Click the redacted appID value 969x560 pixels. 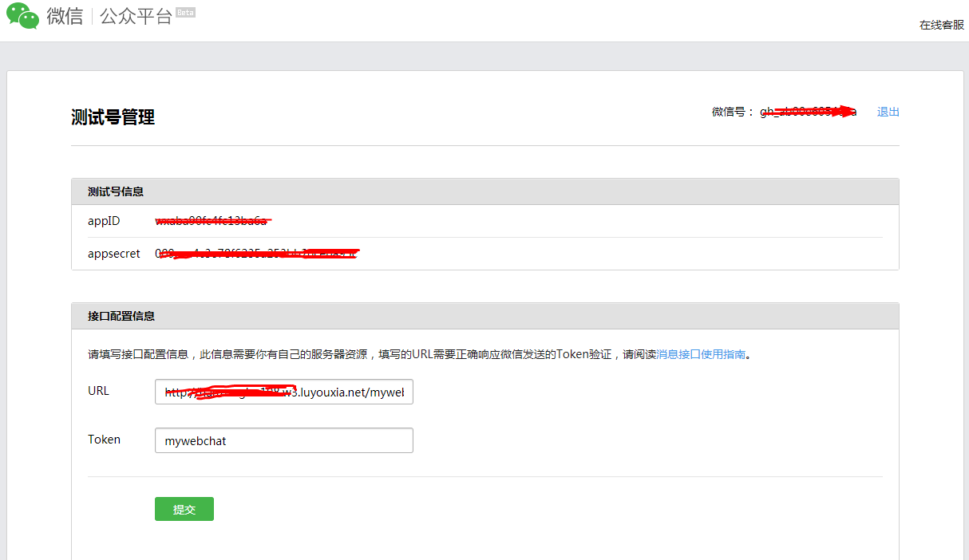click(x=213, y=220)
